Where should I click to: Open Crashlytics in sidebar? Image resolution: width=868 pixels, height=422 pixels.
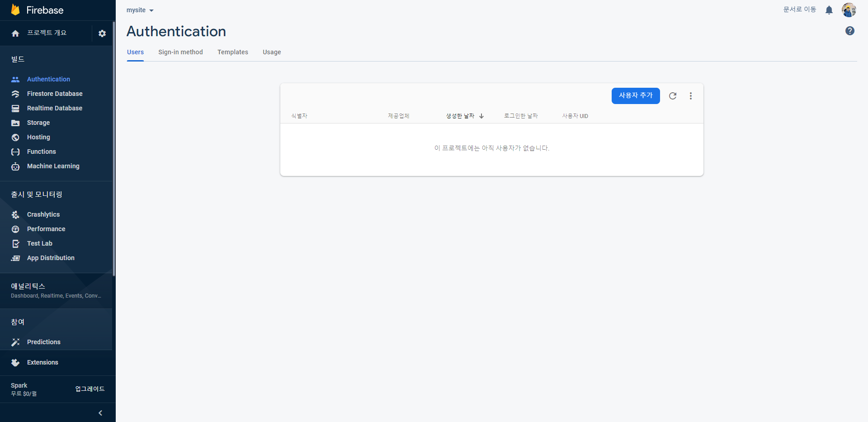43,214
